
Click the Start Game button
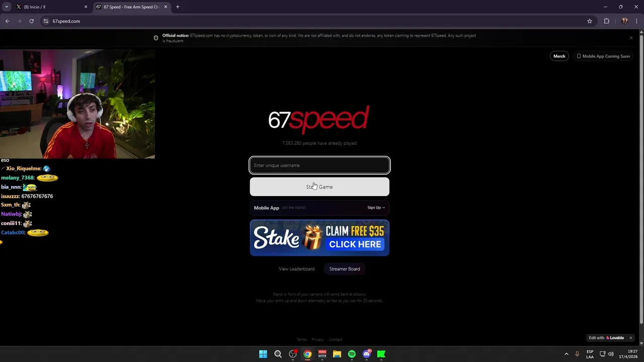click(x=319, y=187)
